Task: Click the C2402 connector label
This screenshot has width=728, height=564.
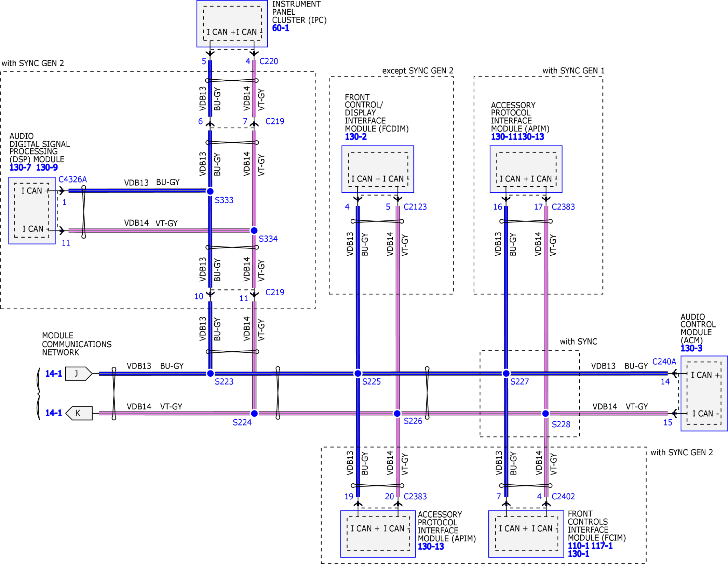Action: pyautogui.click(x=563, y=496)
